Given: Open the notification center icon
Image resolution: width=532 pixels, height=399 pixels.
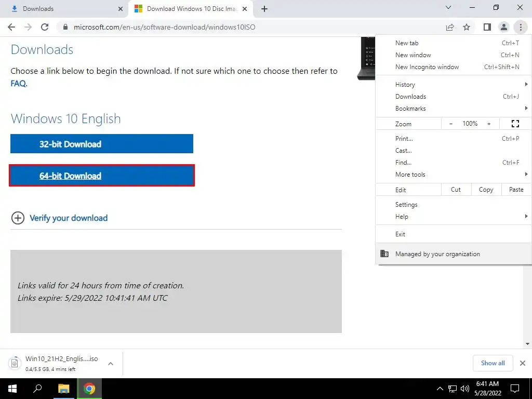Looking at the screenshot, I should [x=515, y=389].
